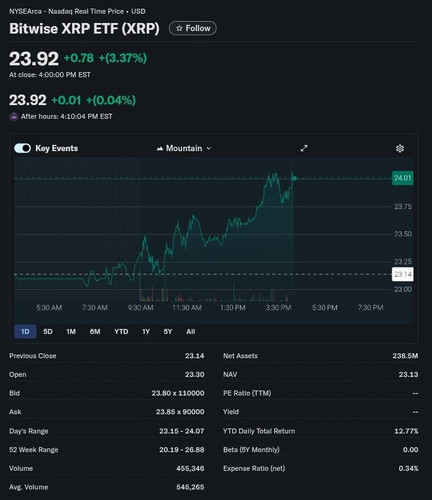Click the 23.75 price axis label
Screen dimensions: 432x500
pyautogui.click(x=403, y=207)
